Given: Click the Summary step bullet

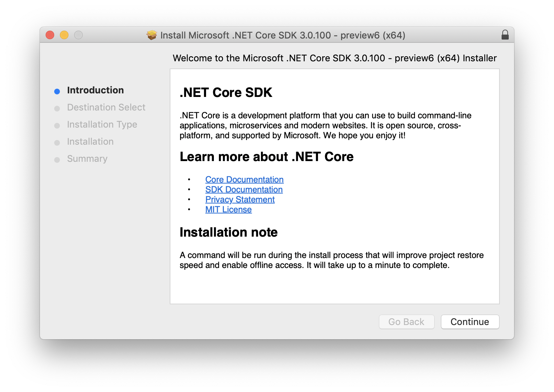Looking at the screenshot, I should tap(57, 160).
